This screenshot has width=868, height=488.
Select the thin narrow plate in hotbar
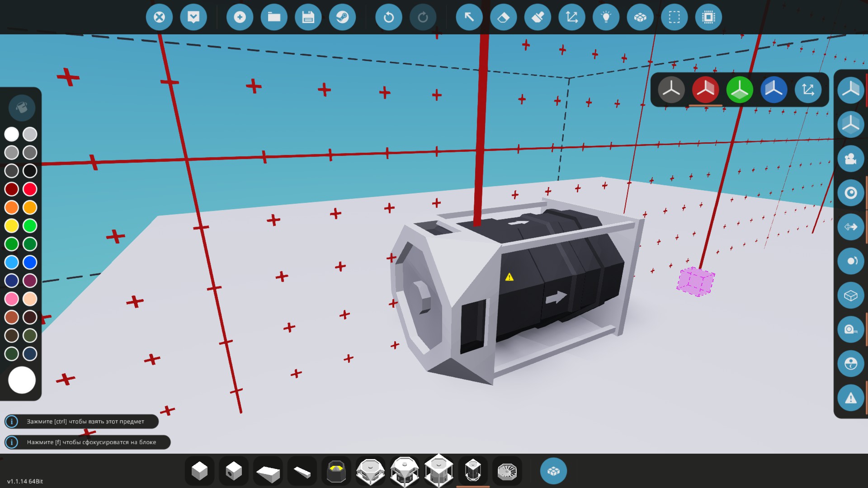click(302, 471)
